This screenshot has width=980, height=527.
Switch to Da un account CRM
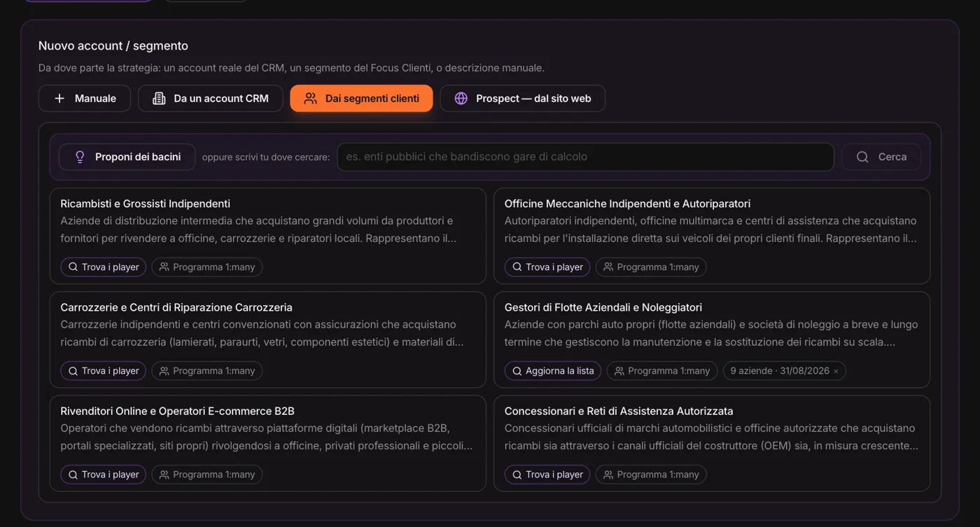point(210,99)
